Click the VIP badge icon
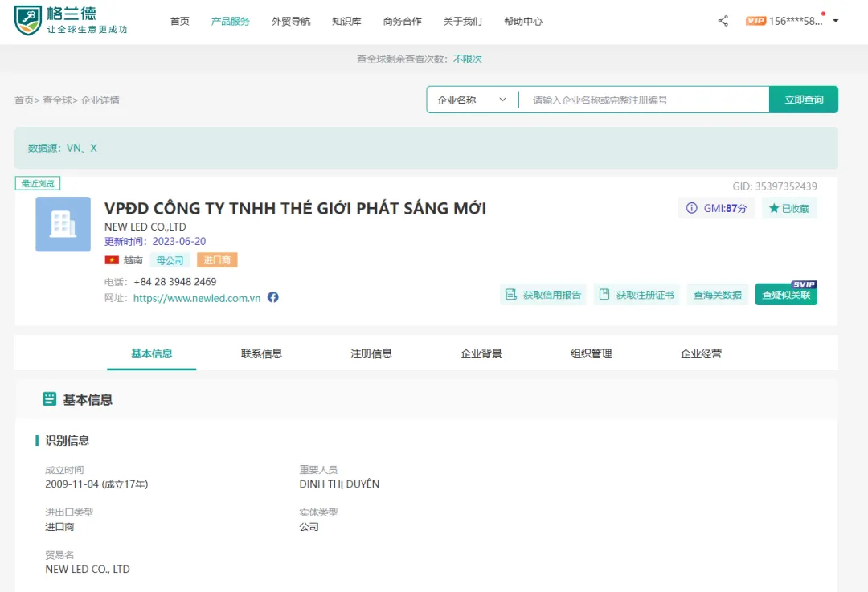Screen dimensions: 868x592 click(755, 21)
